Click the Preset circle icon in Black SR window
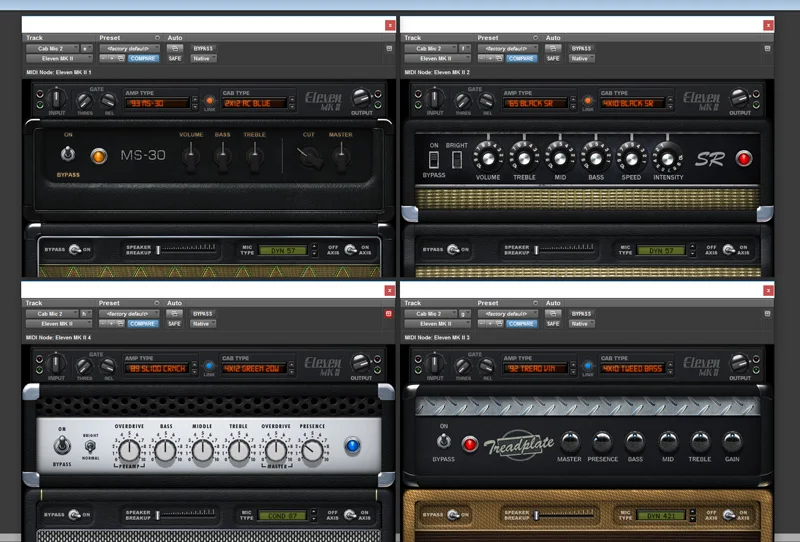The width and height of the screenshot is (800, 542). pos(535,38)
